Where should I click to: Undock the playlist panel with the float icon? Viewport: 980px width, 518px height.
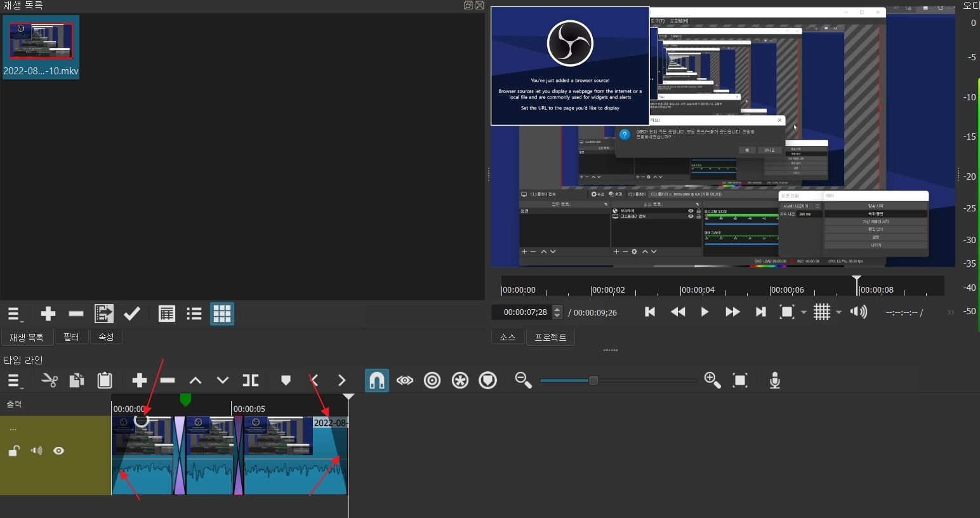click(x=468, y=5)
